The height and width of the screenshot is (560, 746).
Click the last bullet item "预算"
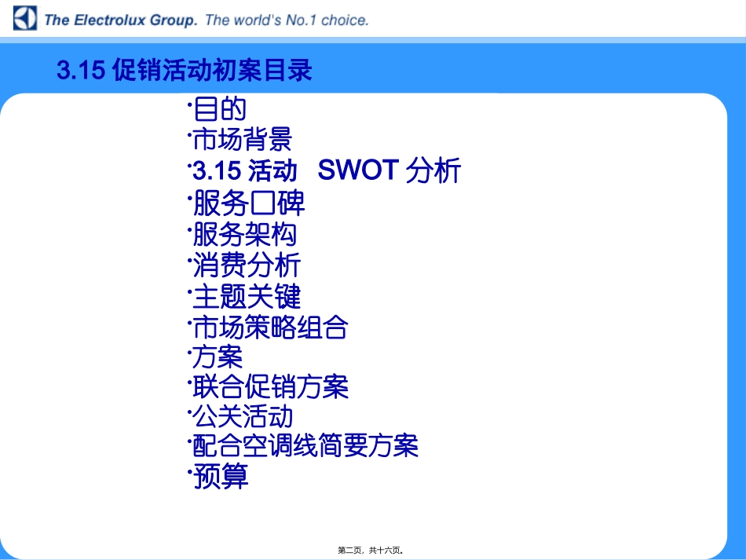221,476
